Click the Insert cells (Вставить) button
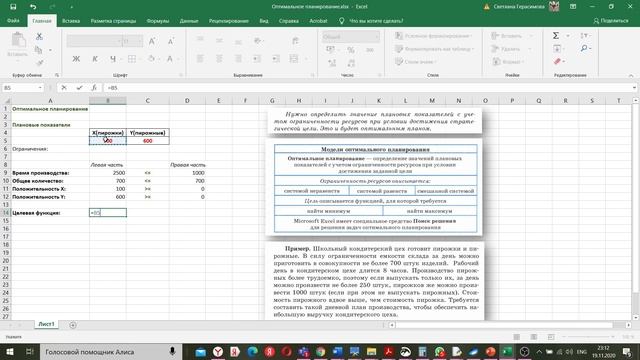The image size is (640, 360). pyautogui.click(x=507, y=36)
